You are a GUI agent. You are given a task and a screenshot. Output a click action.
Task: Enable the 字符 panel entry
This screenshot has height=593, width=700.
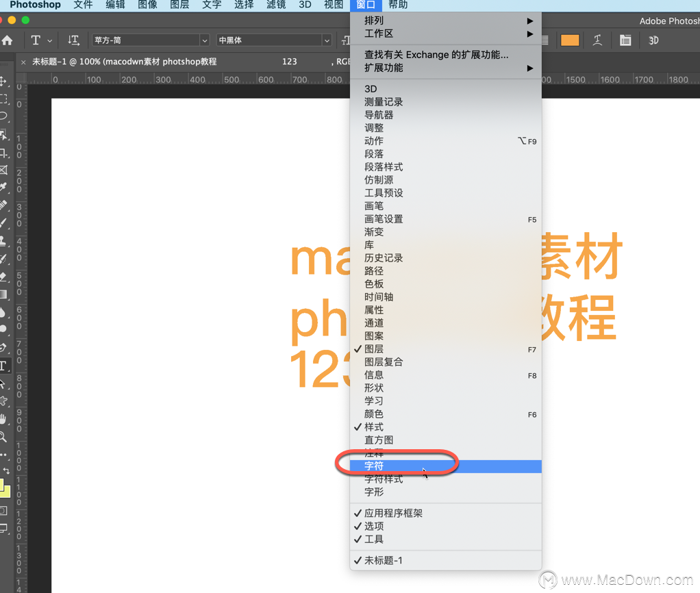pyautogui.click(x=445, y=466)
